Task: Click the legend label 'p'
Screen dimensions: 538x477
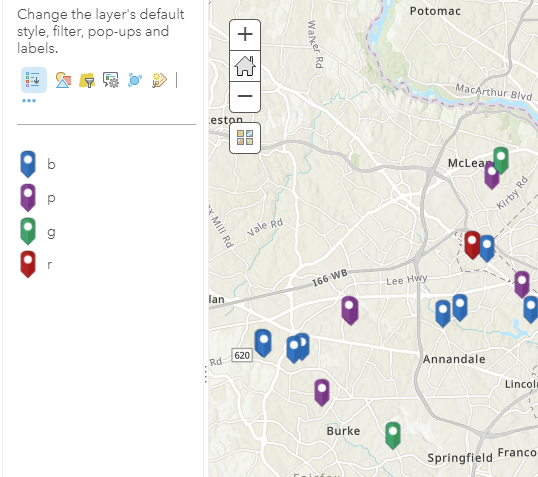Action: click(x=51, y=199)
